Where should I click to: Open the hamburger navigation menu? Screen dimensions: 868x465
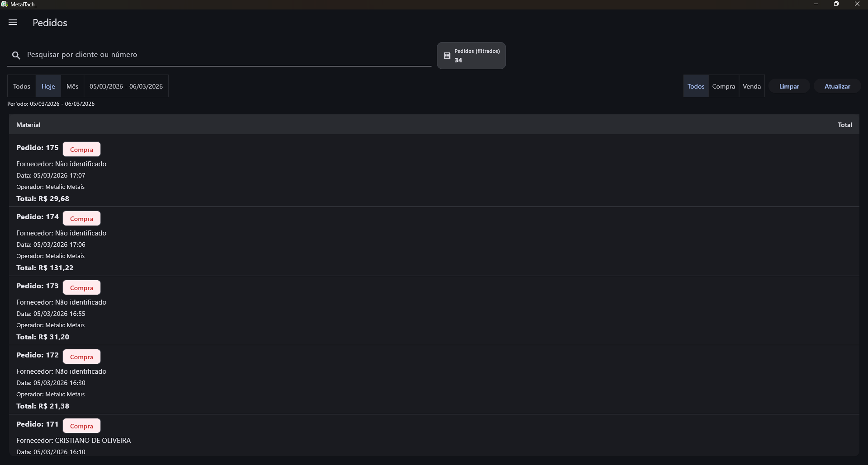pyautogui.click(x=13, y=22)
